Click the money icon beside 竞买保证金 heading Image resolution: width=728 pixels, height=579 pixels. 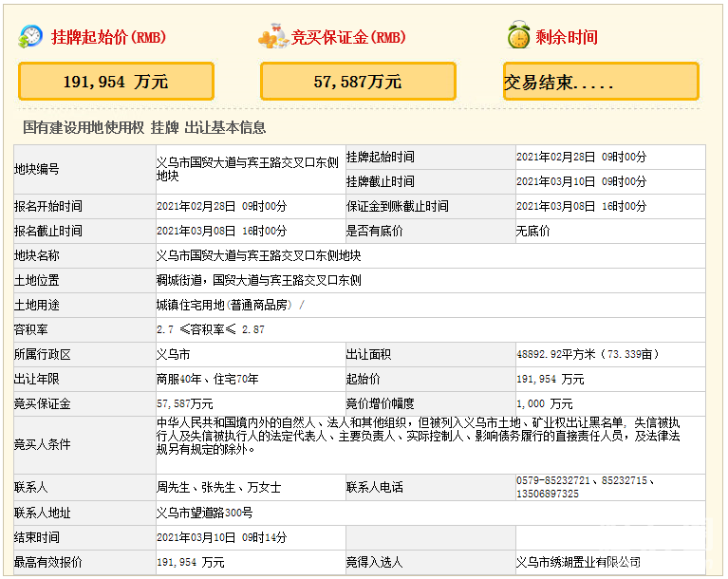[x=272, y=38]
